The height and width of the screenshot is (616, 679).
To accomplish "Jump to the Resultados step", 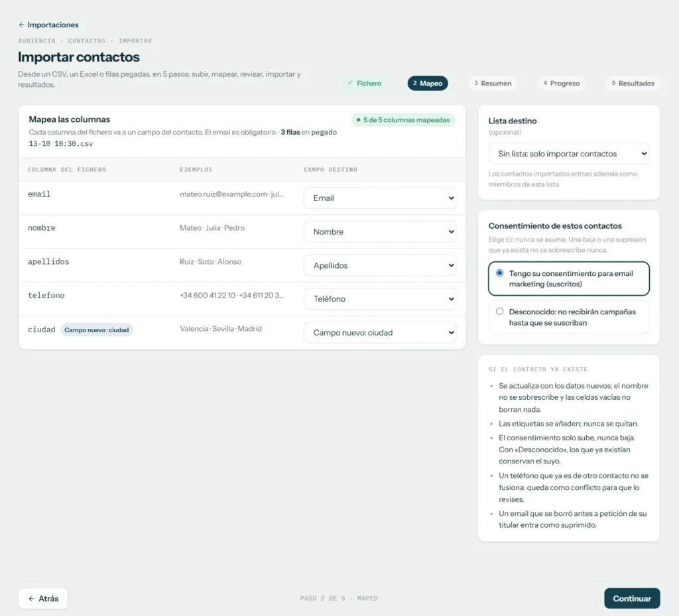I will pyautogui.click(x=633, y=83).
